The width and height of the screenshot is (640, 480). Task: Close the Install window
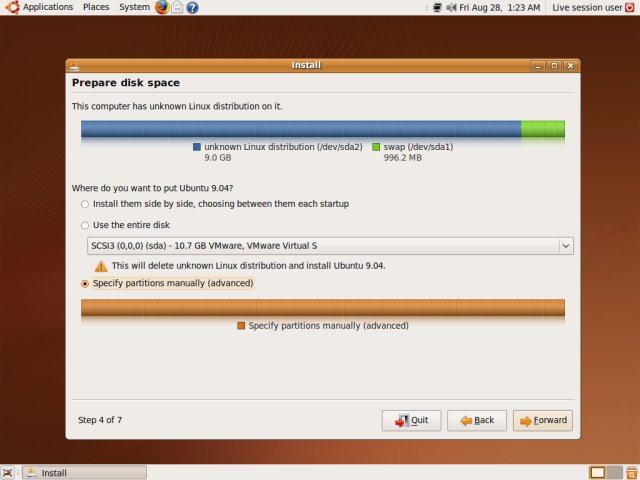coord(571,66)
